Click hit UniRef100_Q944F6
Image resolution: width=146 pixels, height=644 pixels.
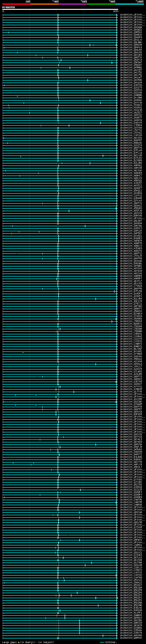click(x=131, y=37)
